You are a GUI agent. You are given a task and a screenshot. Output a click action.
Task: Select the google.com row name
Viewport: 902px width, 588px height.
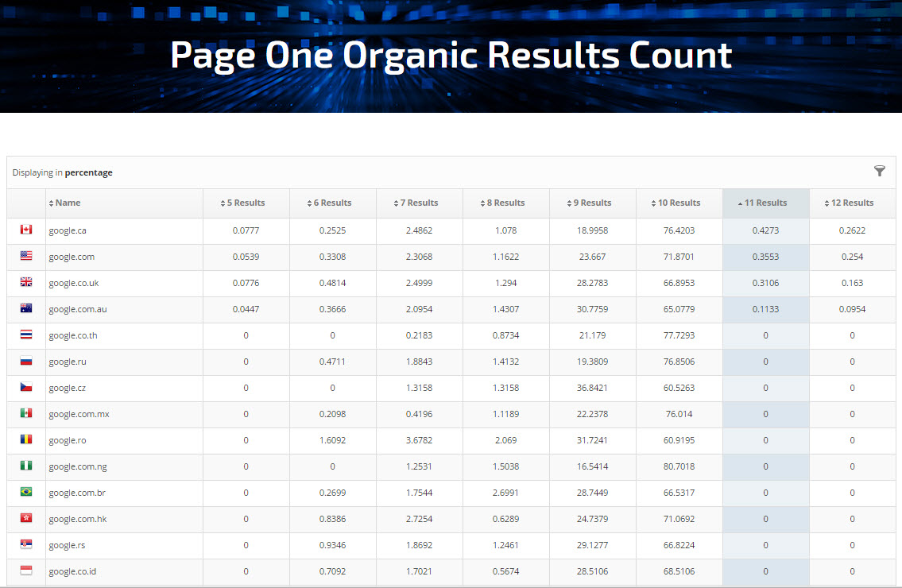point(72,257)
